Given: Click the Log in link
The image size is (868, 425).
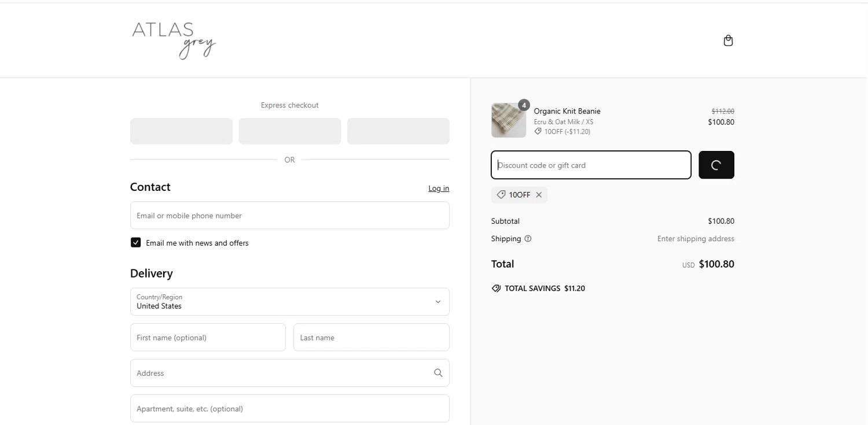Looking at the screenshot, I should 439,189.
